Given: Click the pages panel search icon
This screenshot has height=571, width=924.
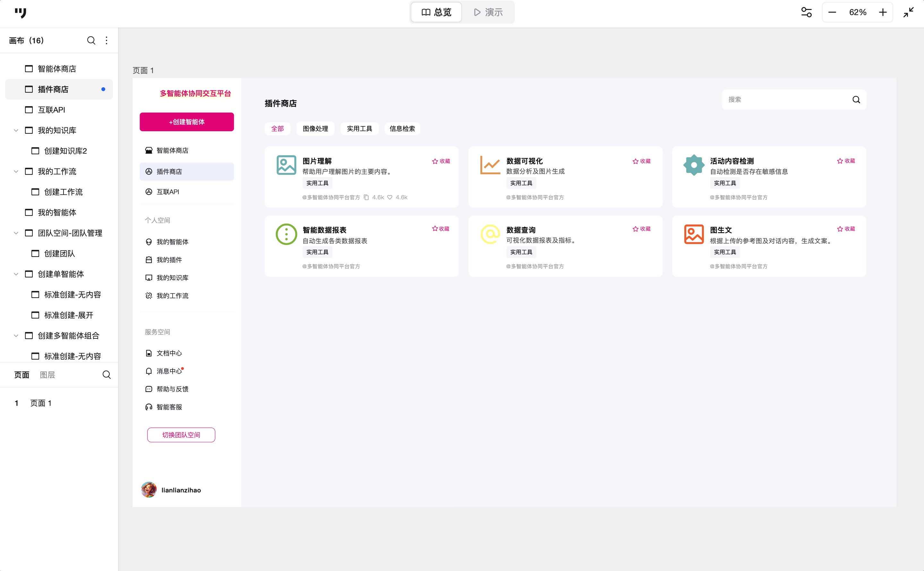Looking at the screenshot, I should pyautogui.click(x=107, y=375).
